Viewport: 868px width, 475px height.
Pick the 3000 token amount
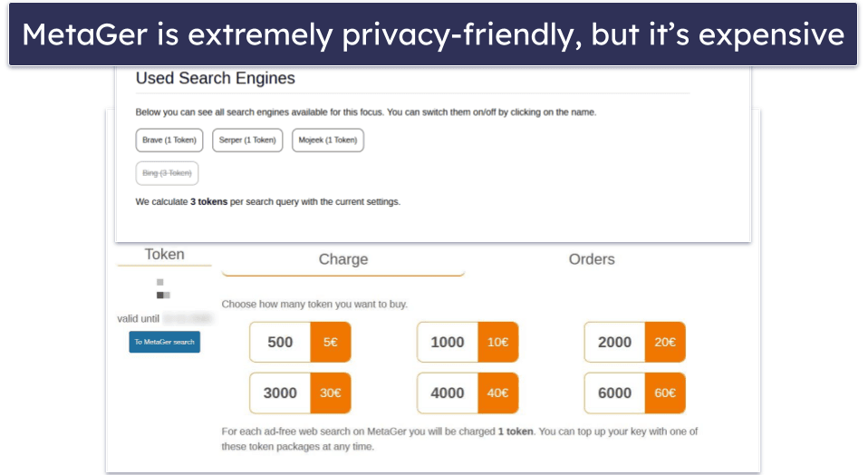(281, 393)
